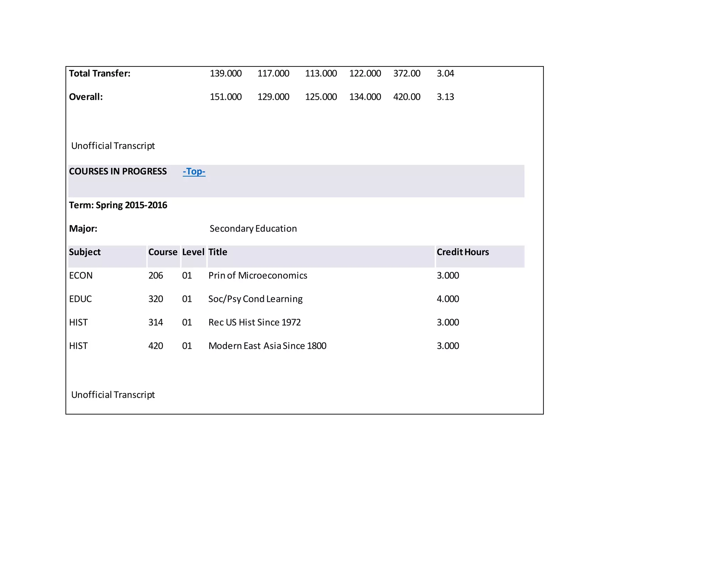Click the Total Transfer label
Image resolution: width=728 pixels, height=562 pixels.
pos(100,74)
